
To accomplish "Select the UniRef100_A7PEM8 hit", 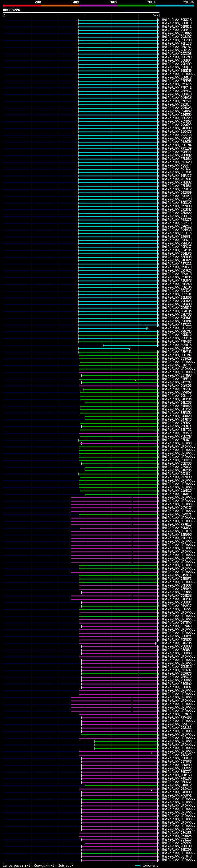I will click(177, 81).
